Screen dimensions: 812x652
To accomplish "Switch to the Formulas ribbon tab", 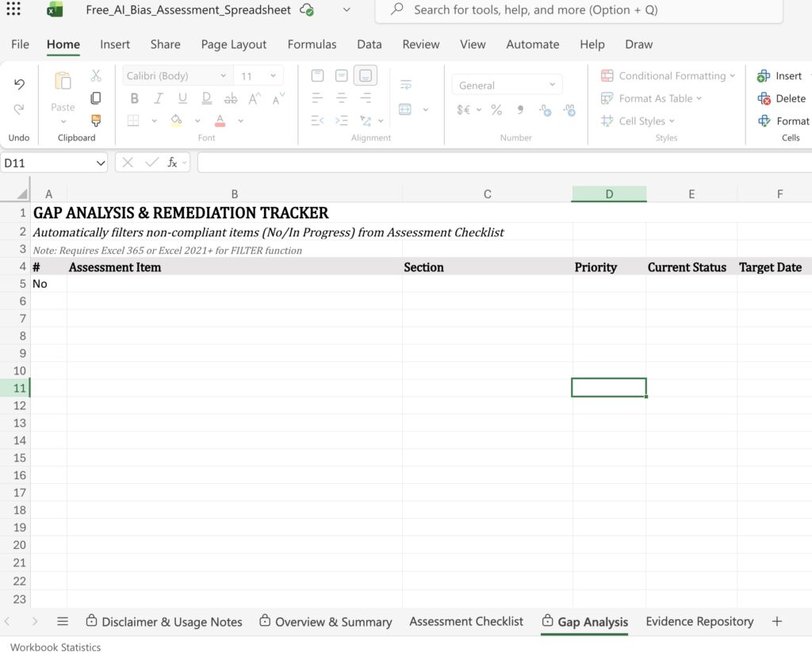I will pyautogui.click(x=312, y=44).
